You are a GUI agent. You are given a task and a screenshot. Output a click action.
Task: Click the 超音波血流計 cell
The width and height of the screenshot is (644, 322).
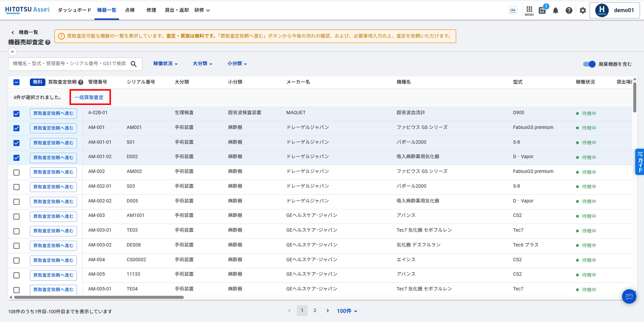[411, 113]
